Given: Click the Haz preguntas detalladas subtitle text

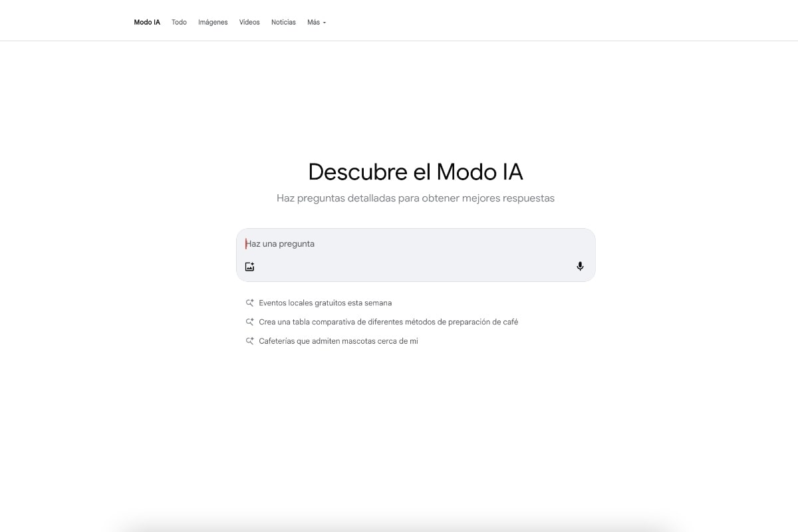Looking at the screenshot, I should tap(416, 198).
